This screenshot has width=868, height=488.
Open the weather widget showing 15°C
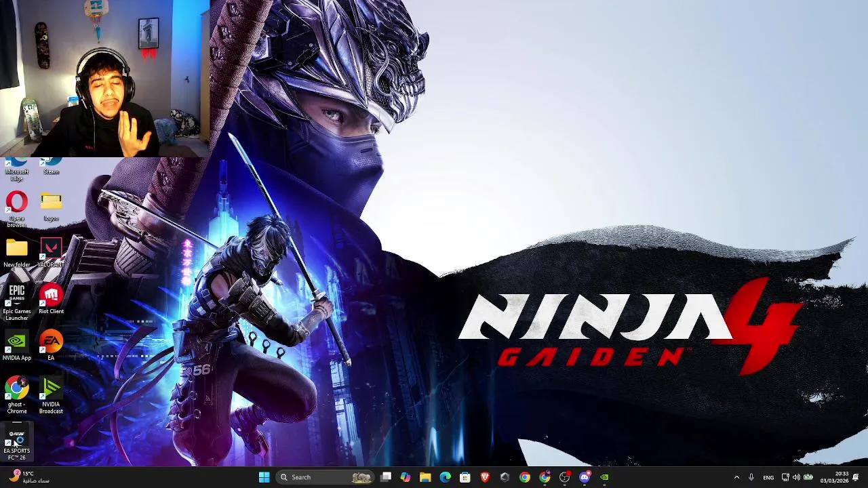[x=31, y=477]
